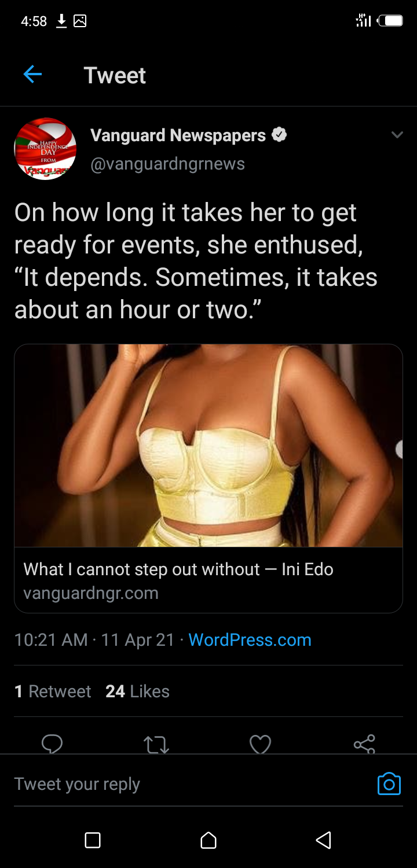Screen dimensions: 417x868
Task: Tap the retweet icon
Action: tap(156, 744)
